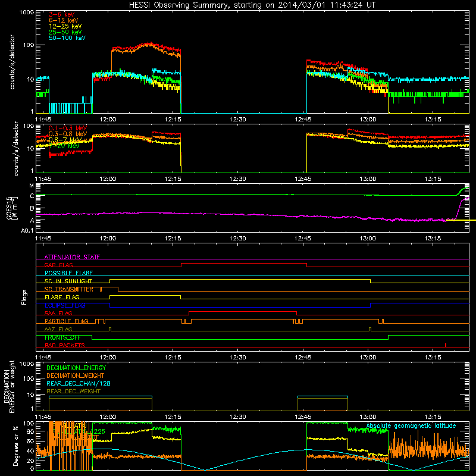Image resolution: width=476 pixels, height=476 pixels.
Task: Click the 11:45 time tick under keV panel
Action: point(43,119)
